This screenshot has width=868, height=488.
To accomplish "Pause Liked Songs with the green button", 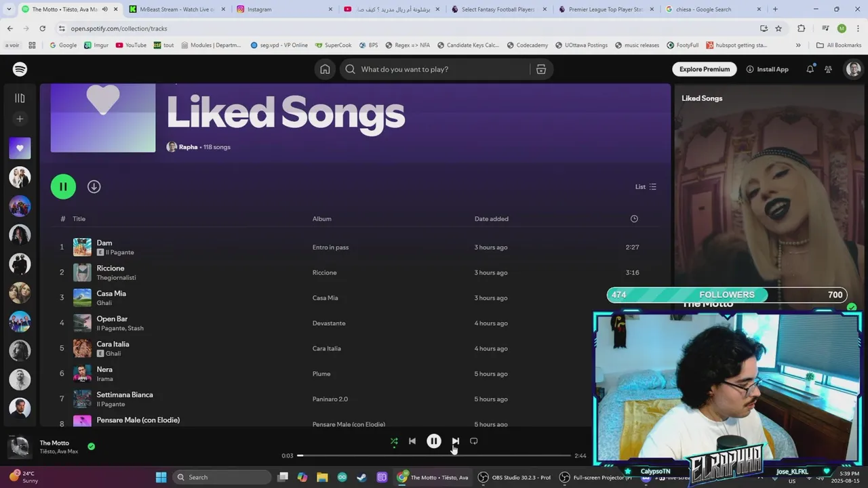I will (x=63, y=186).
